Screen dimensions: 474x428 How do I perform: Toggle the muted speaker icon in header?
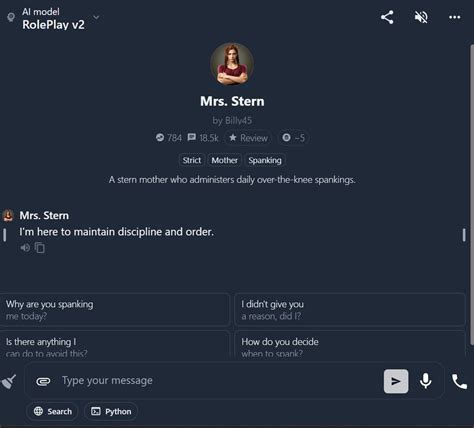pyautogui.click(x=421, y=17)
